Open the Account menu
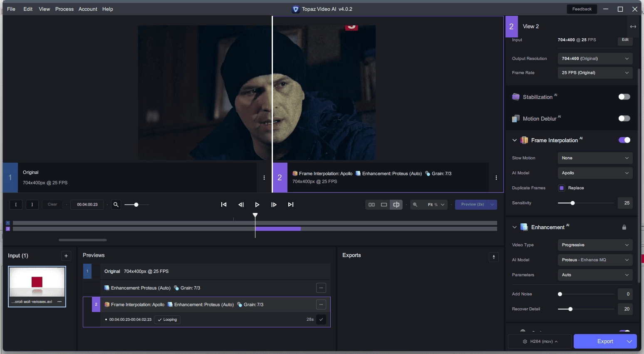The height and width of the screenshot is (354, 644). point(88,9)
